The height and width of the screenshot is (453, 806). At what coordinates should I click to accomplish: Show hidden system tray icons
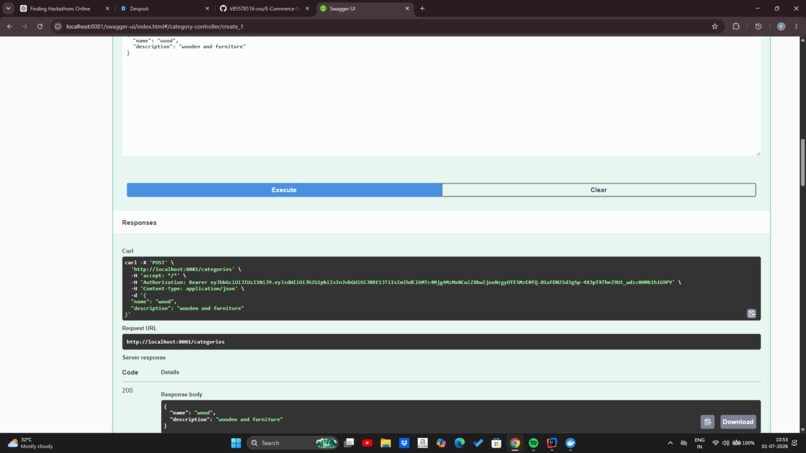click(670, 443)
